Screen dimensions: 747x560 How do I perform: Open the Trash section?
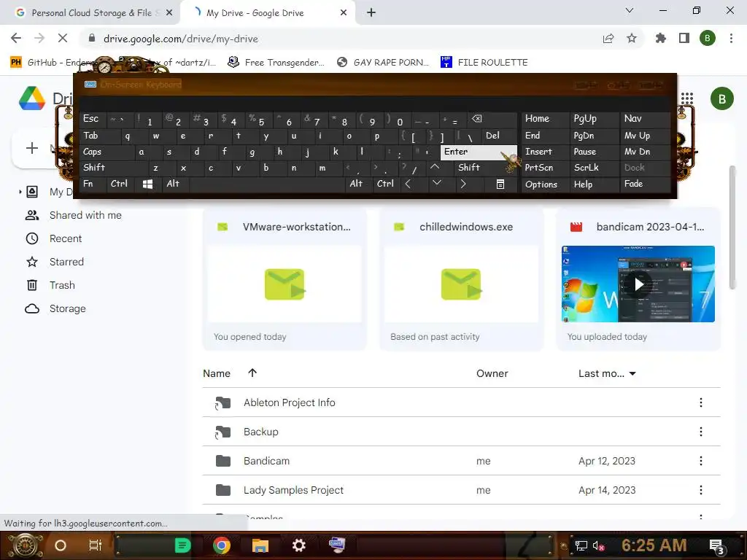[x=62, y=285]
